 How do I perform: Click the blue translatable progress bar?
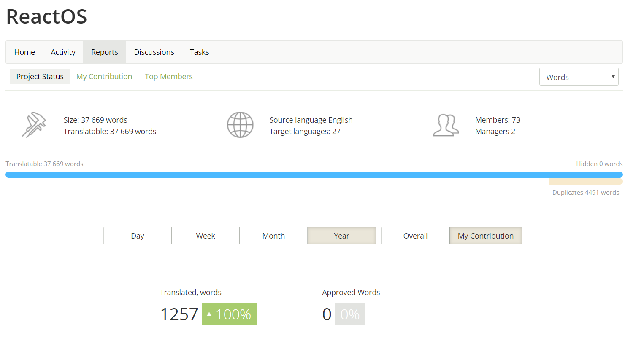coord(314,175)
